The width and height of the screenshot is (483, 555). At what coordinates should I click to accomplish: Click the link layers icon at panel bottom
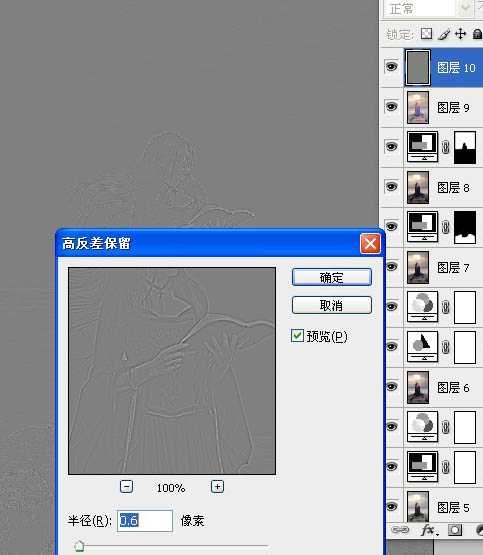(400, 530)
